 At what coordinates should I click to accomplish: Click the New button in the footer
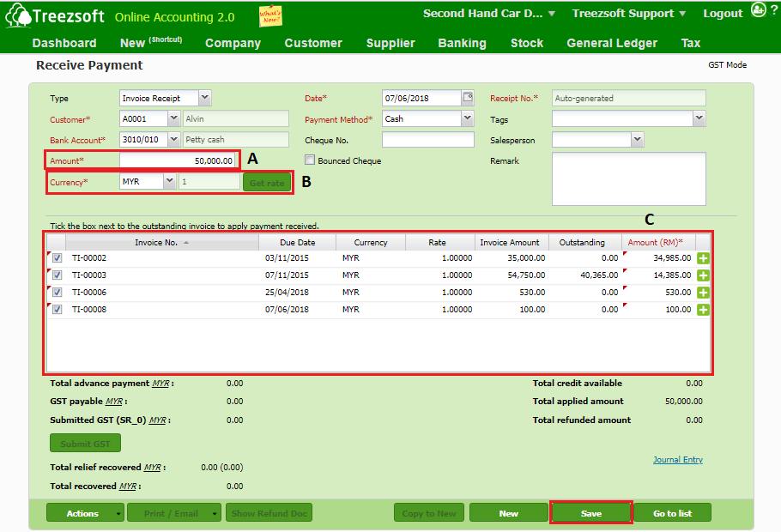click(509, 513)
